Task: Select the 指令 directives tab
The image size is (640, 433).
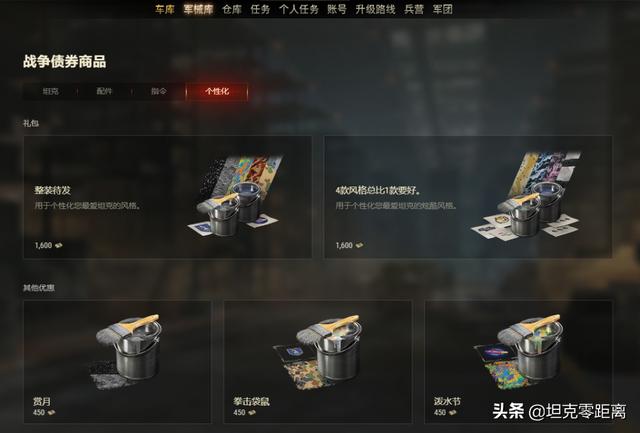Action: coord(158,91)
